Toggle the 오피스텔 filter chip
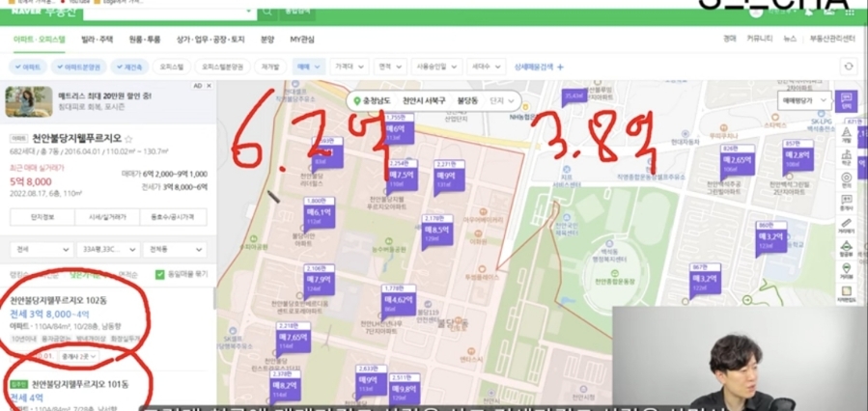868x411 pixels. (x=171, y=67)
